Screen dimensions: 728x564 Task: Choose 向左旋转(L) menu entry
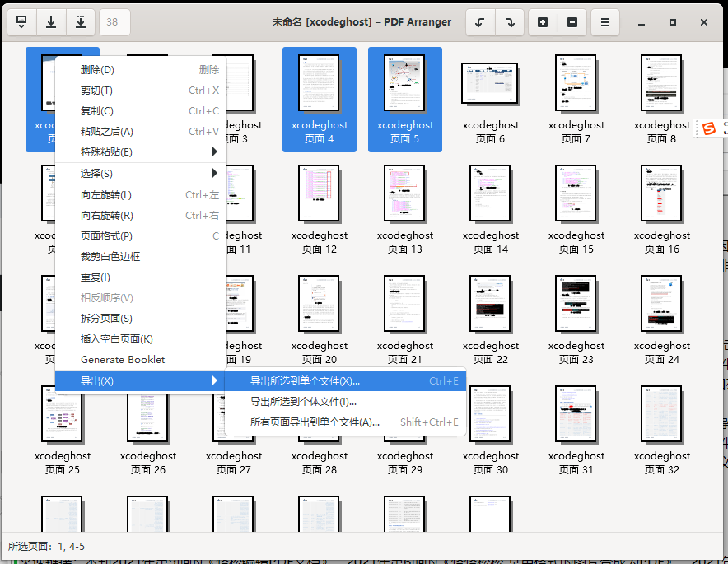click(141, 195)
